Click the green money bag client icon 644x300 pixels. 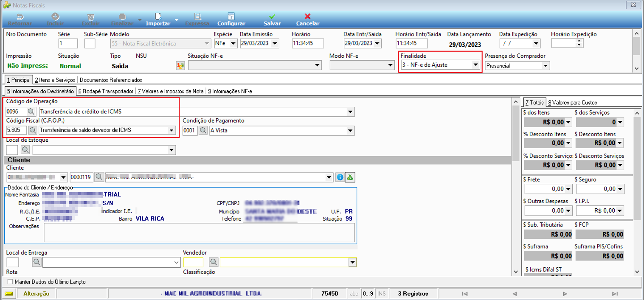coord(350,177)
